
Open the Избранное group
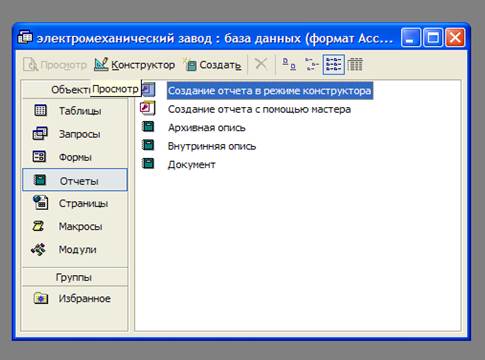(x=75, y=298)
